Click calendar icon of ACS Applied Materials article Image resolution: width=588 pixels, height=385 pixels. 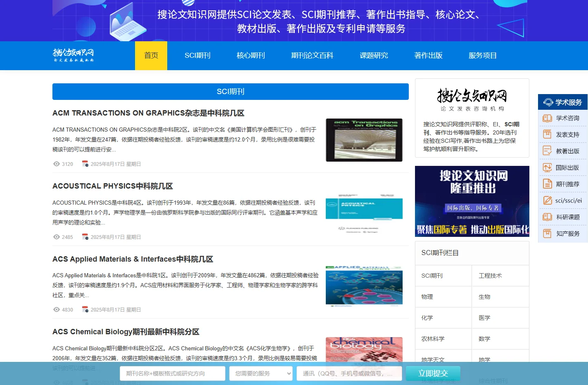pos(85,309)
